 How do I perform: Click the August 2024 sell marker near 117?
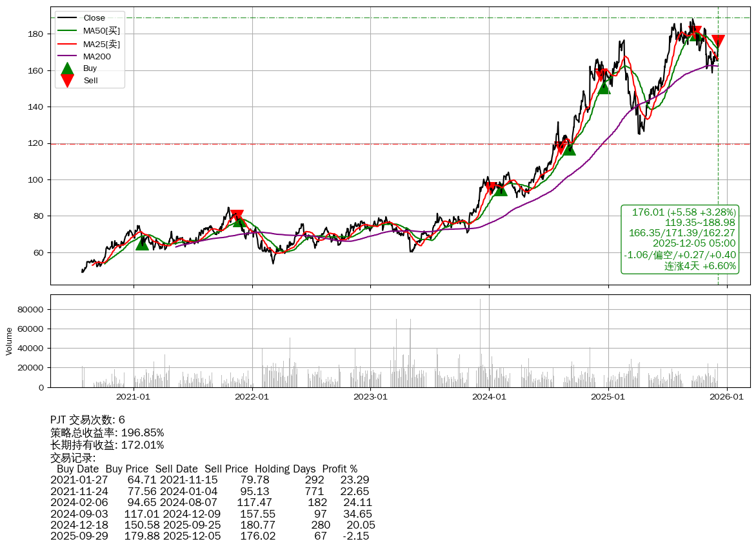(561, 148)
